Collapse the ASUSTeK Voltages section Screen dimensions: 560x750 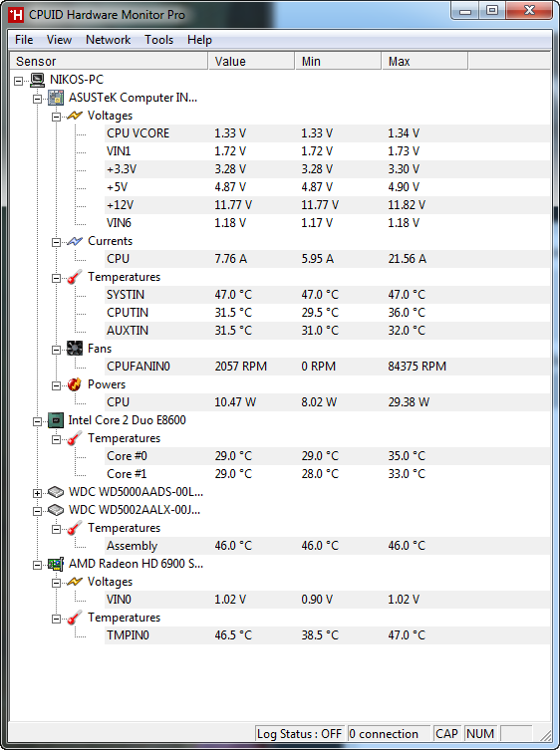click(56, 117)
